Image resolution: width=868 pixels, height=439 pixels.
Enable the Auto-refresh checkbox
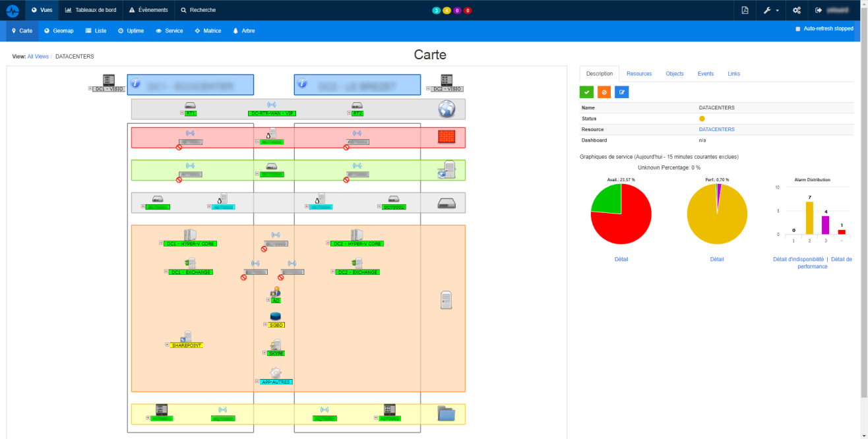tap(799, 30)
